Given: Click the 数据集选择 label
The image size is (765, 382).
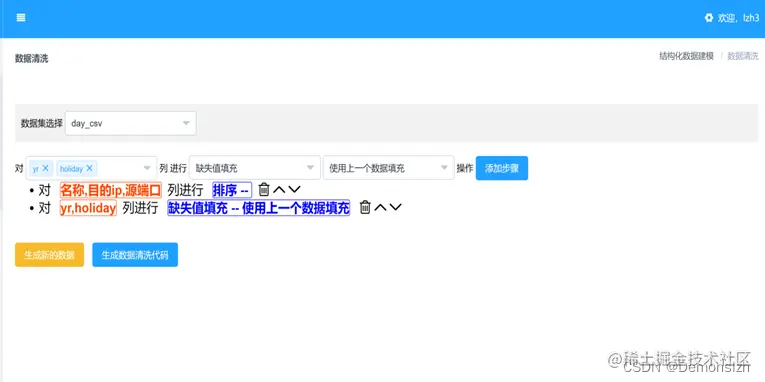Looking at the screenshot, I should tap(41, 123).
